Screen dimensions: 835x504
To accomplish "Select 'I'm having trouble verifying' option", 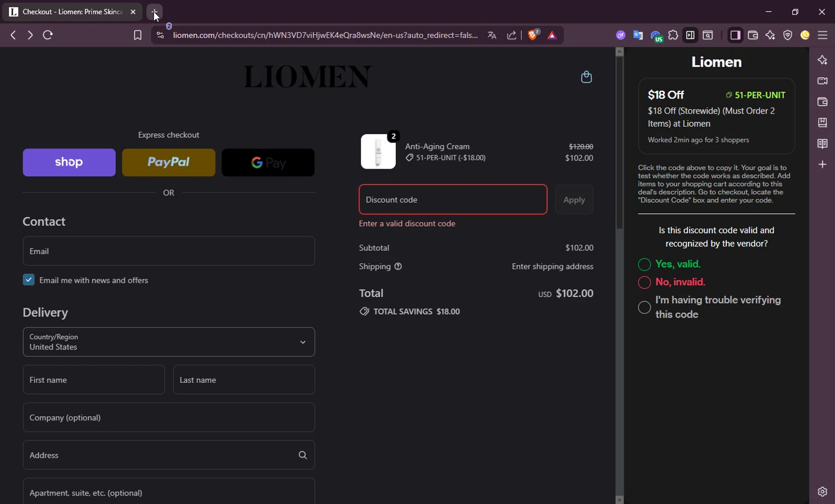I will click(x=644, y=307).
